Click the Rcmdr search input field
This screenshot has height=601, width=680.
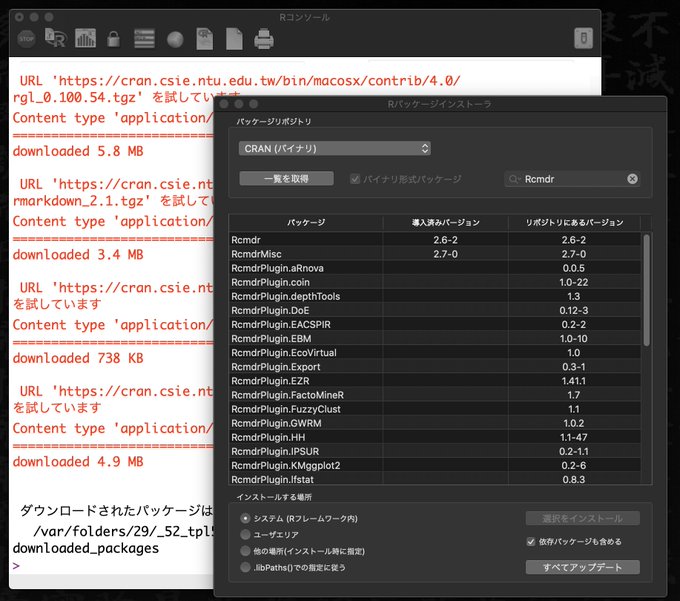coord(573,179)
